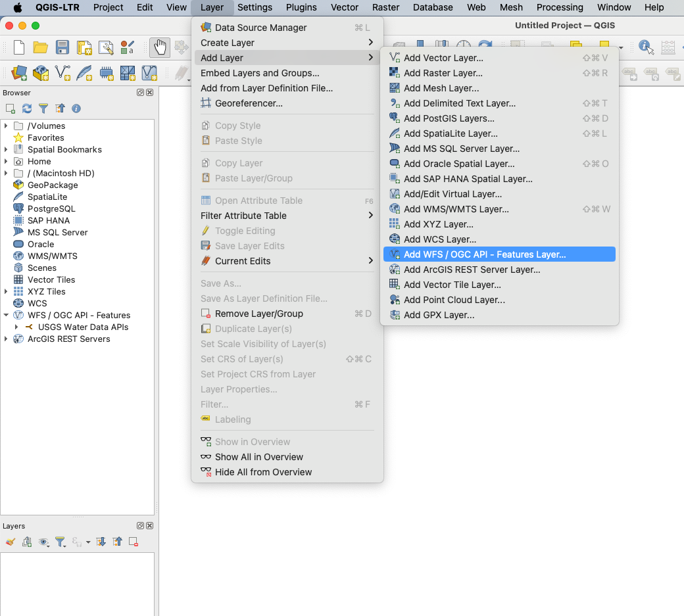Expand the /Volumes tree node
This screenshot has width=684, height=616.
pos(6,126)
